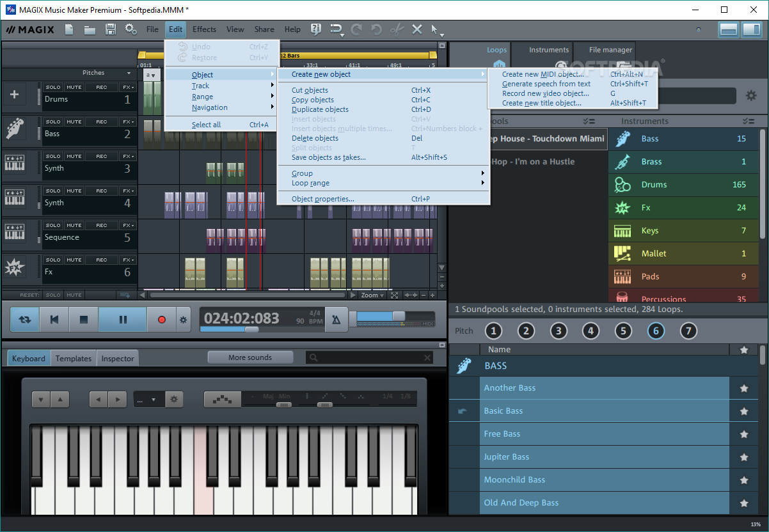Open Zoom dropdown under arrangement

click(x=372, y=295)
